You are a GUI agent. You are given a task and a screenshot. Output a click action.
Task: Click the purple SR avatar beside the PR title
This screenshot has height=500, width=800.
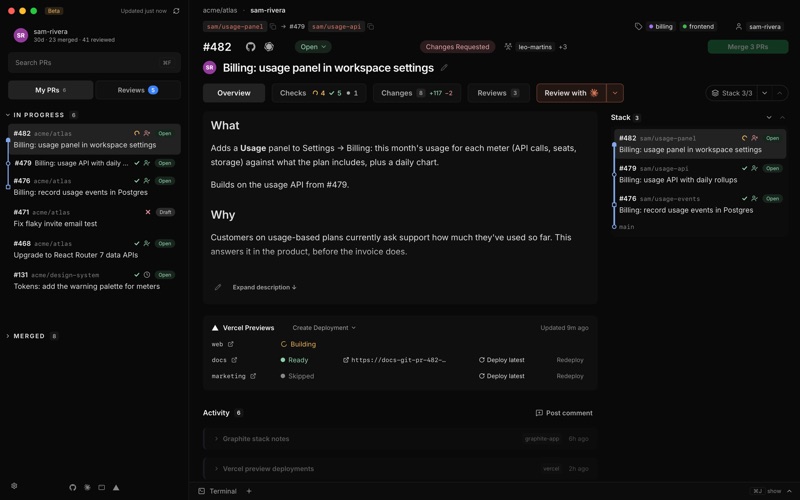coord(210,67)
